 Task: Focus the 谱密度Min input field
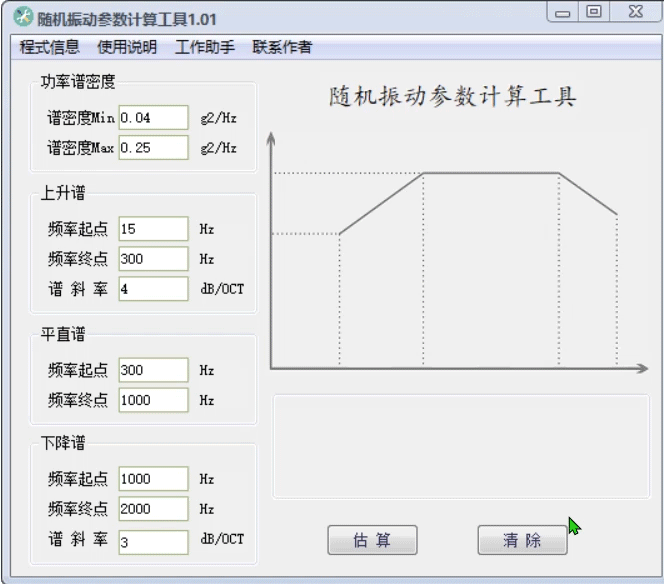click(153, 117)
